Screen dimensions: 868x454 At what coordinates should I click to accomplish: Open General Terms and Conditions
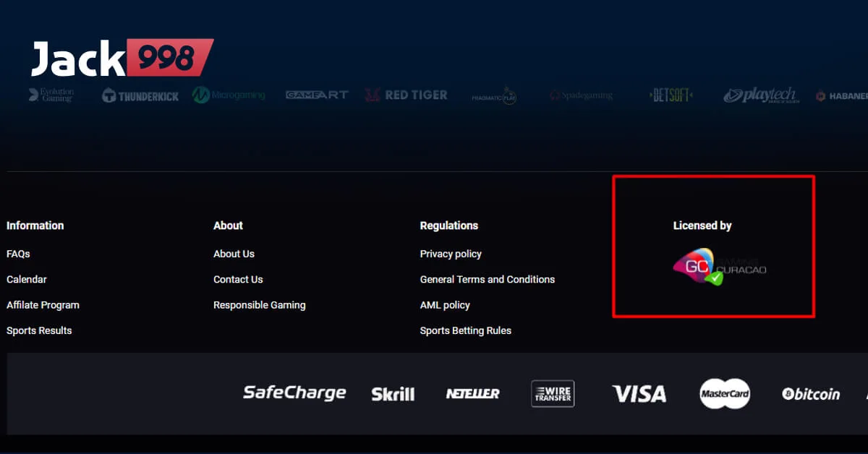488,279
